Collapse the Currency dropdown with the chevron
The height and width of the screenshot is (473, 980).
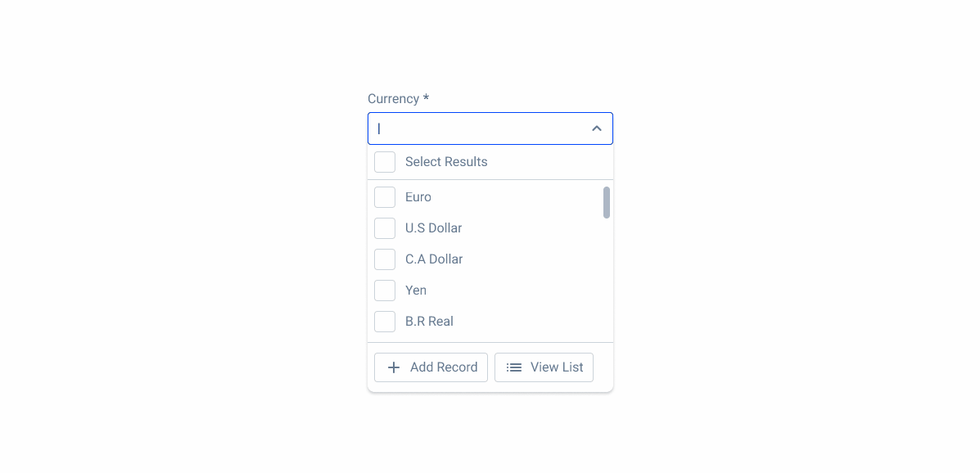[x=597, y=128]
